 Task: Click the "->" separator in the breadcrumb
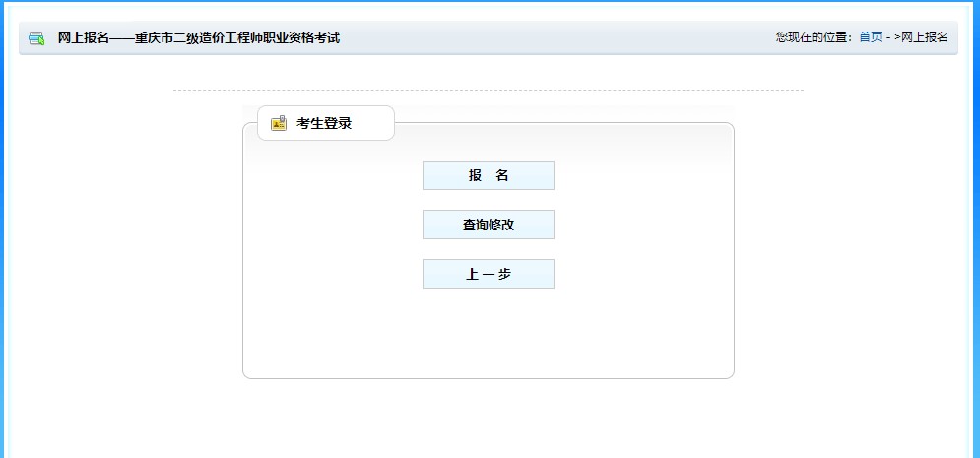(x=891, y=37)
